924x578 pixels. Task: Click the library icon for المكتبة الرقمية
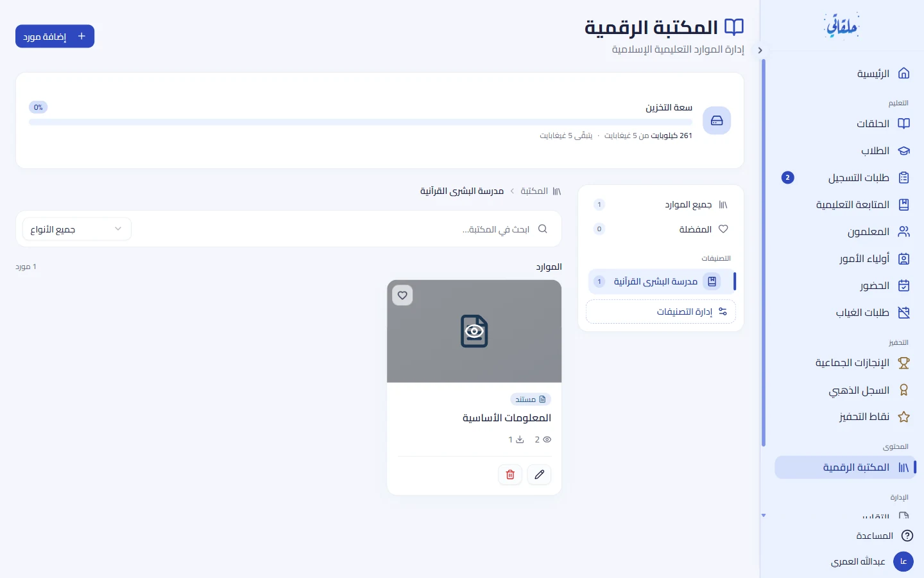pyautogui.click(x=903, y=468)
